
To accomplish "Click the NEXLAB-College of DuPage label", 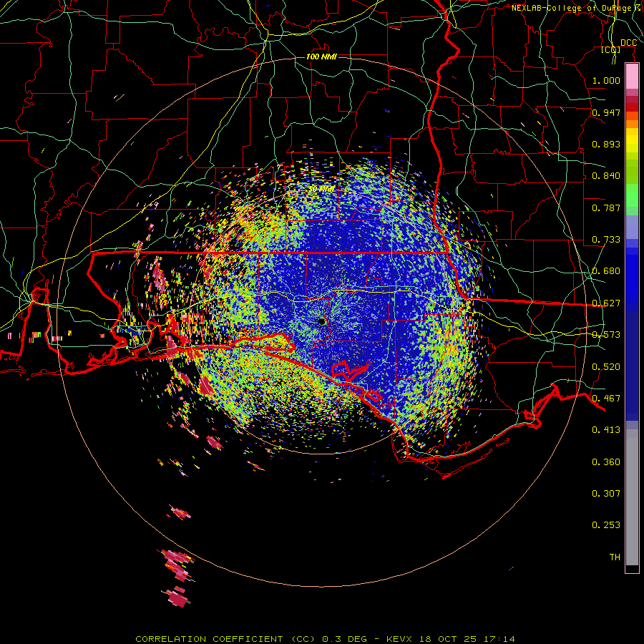I will coord(572,8).
